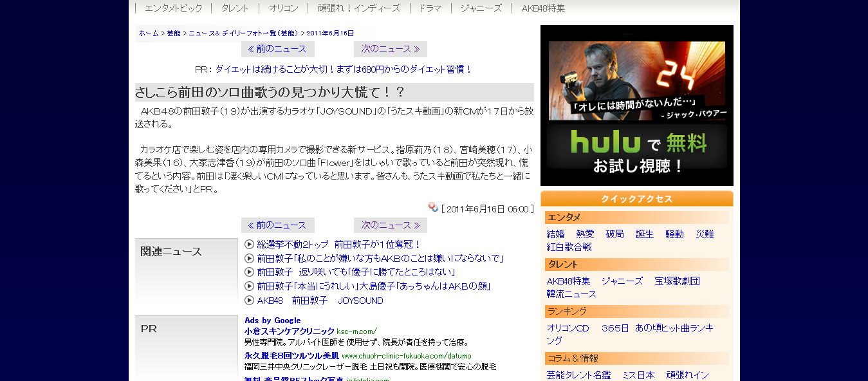The image size is (868, 381).
Task: Open オリコンCD ranking link
Action: point(568,328)
